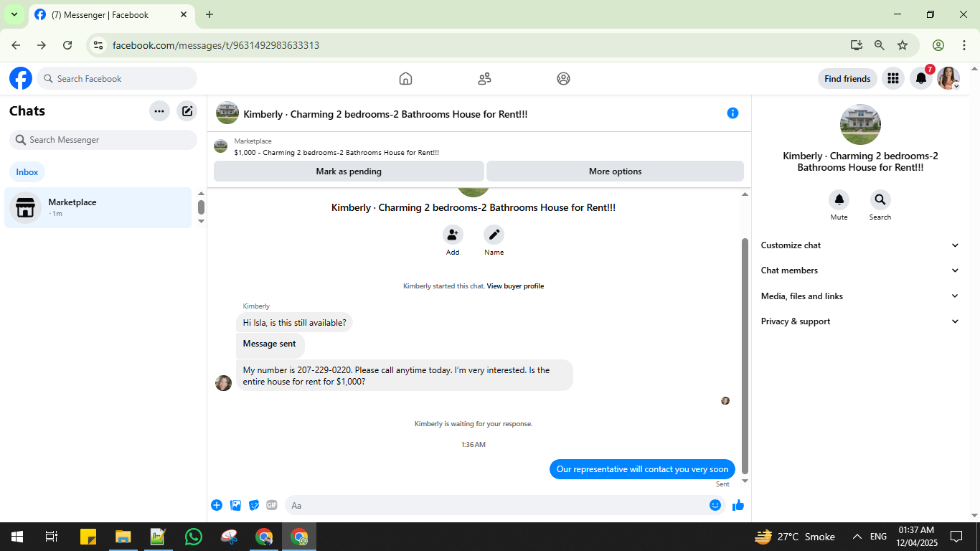This screenshot has width=980, height=551.
Task: Attach a file using the photo icon
Action: [235, 505]
